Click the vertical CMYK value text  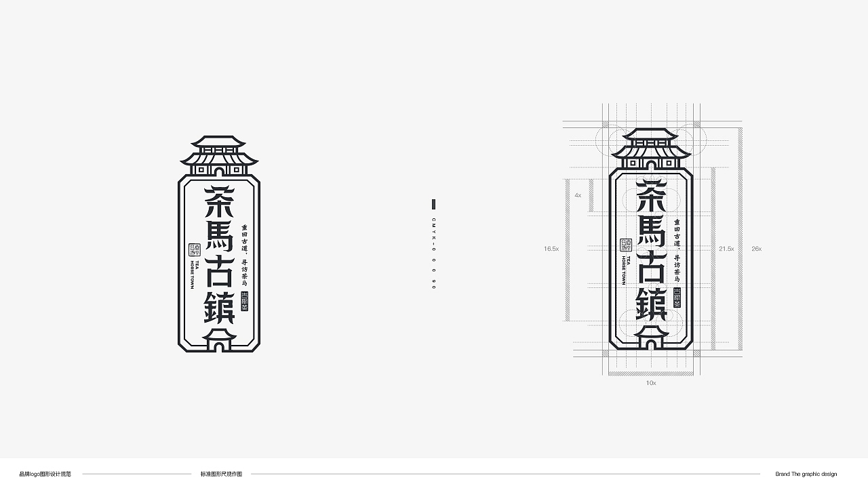[x=434, y=254]
